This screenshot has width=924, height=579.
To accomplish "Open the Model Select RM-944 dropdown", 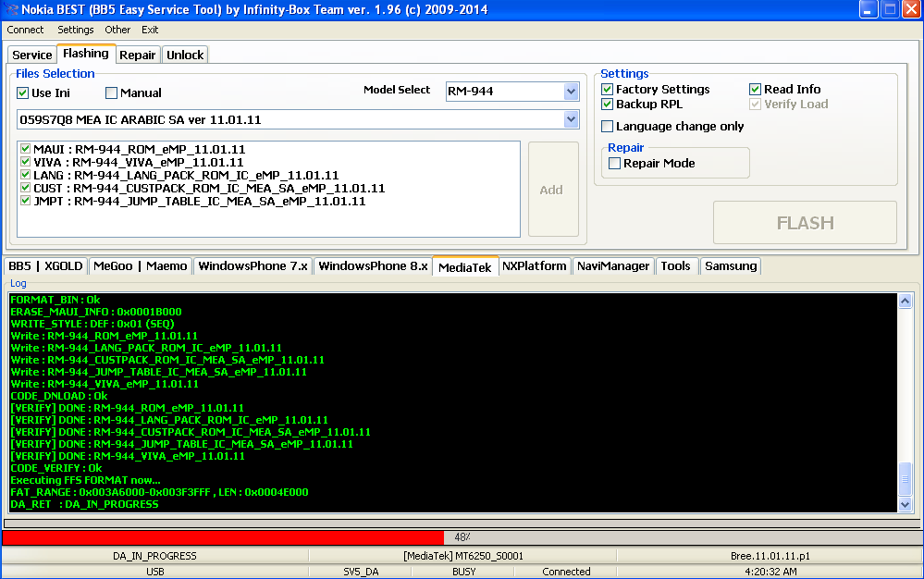I will pos(571,92).
